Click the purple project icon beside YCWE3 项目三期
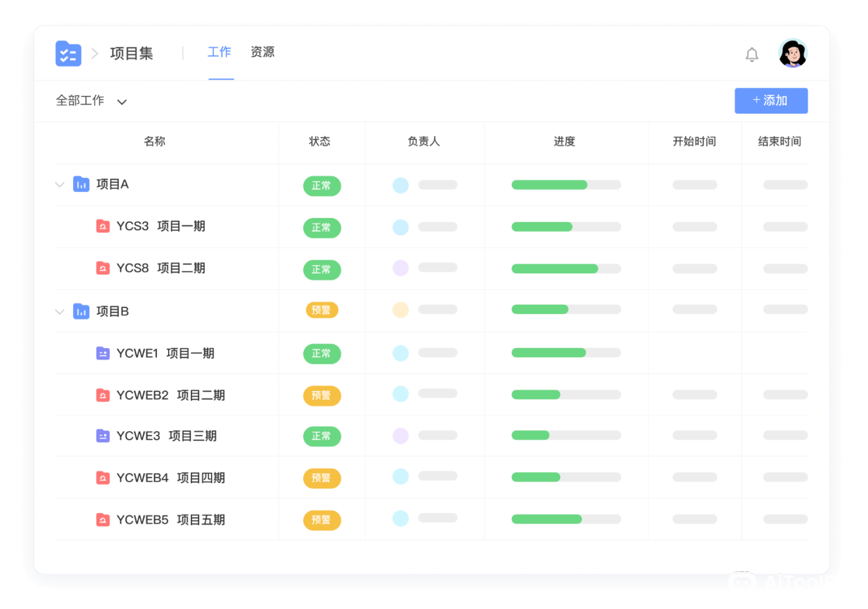Image resolution: width=868 pixels, height=609 pixels. coord(103,436)
